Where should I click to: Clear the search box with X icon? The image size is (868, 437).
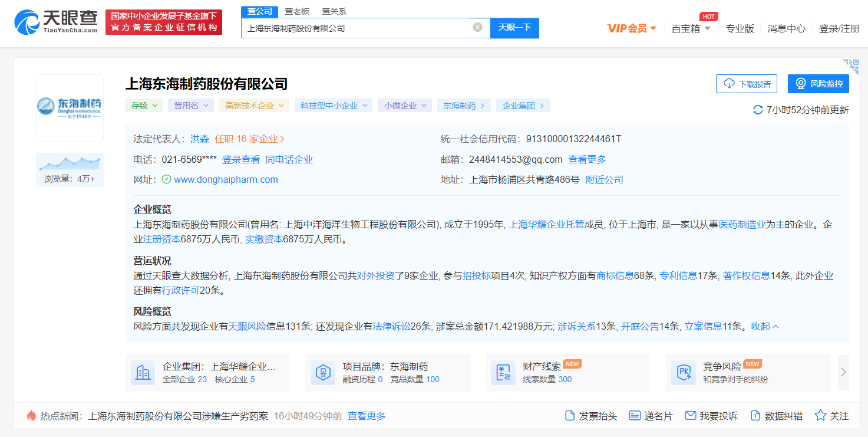tap(478, 27)
